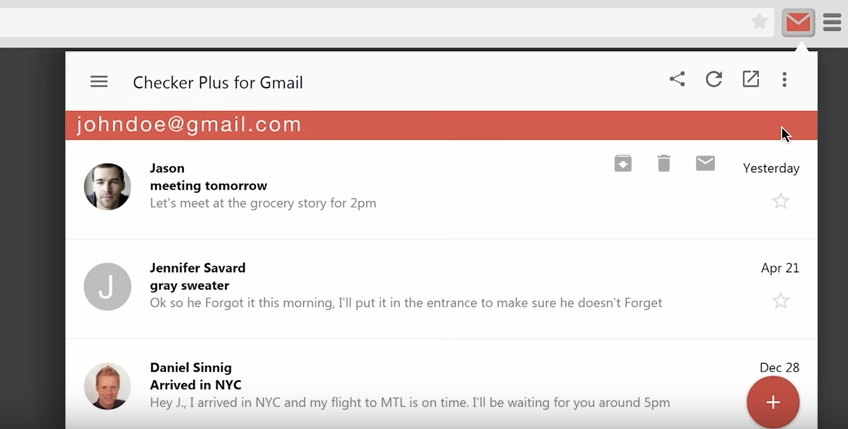Click Daniel Sinnig's profile photo

pos(107,386)
